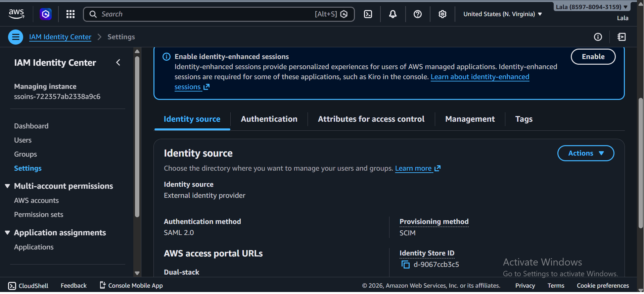The height and width of the screenshot is (294, 644).
Task: Collapse the Multi-account permissions section
Action: point(7,186)
